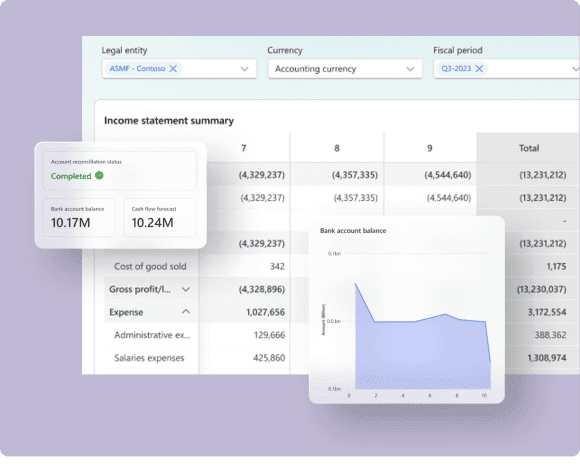Select column header 8

click(x=337, y=148)
